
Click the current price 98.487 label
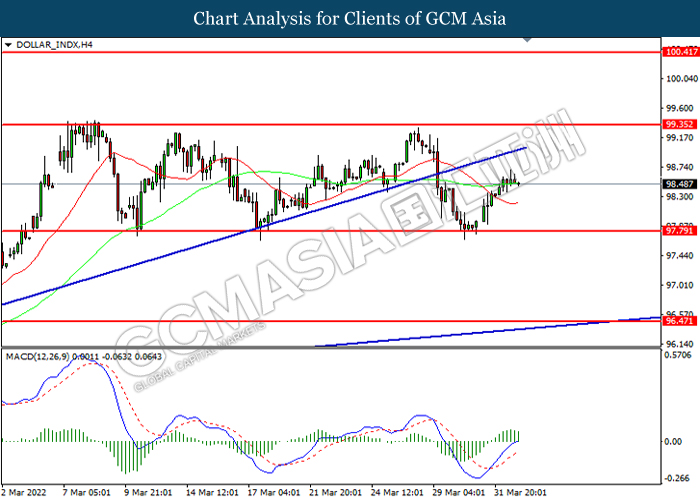[x=680, y=184]
